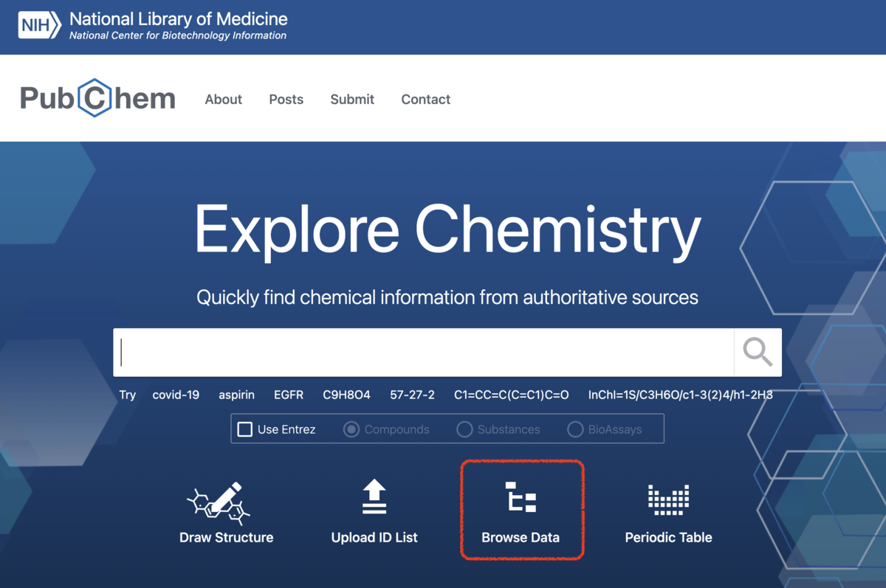
Task: Click the magnifying glass search button
Action: coord(758,353)
